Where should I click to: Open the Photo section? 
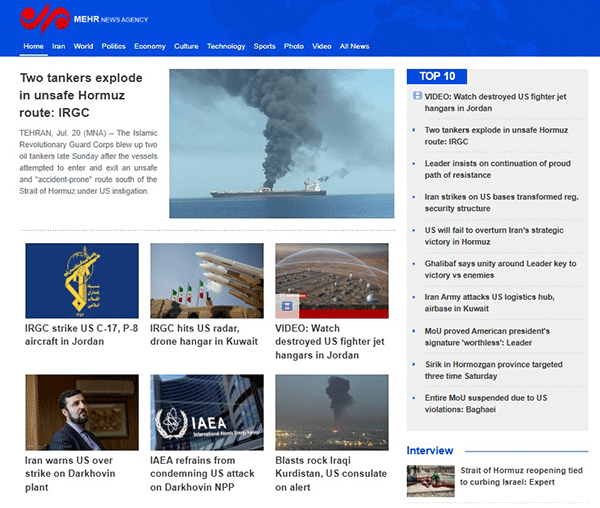[x=294, y=46]
